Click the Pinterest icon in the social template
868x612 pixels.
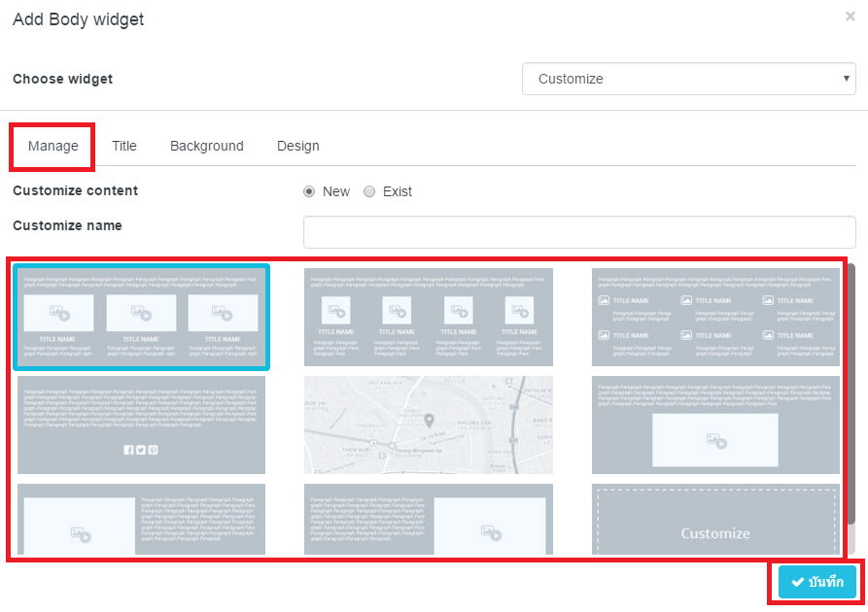(154, 450)
